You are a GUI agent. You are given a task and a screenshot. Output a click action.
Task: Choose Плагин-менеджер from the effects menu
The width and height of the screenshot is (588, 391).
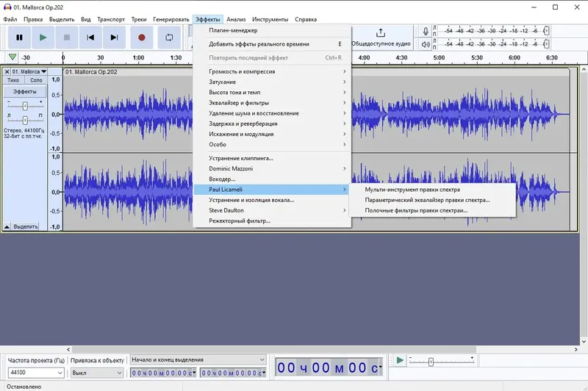[272, 30]
